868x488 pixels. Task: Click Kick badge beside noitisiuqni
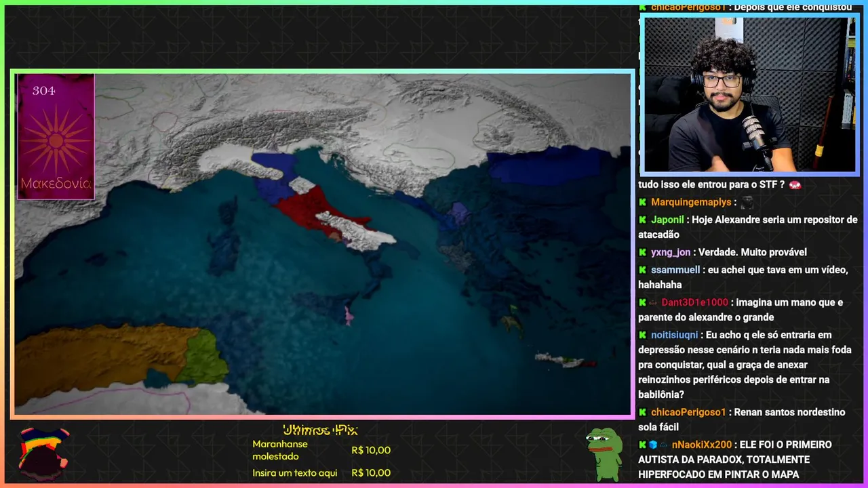click(642, 335)
